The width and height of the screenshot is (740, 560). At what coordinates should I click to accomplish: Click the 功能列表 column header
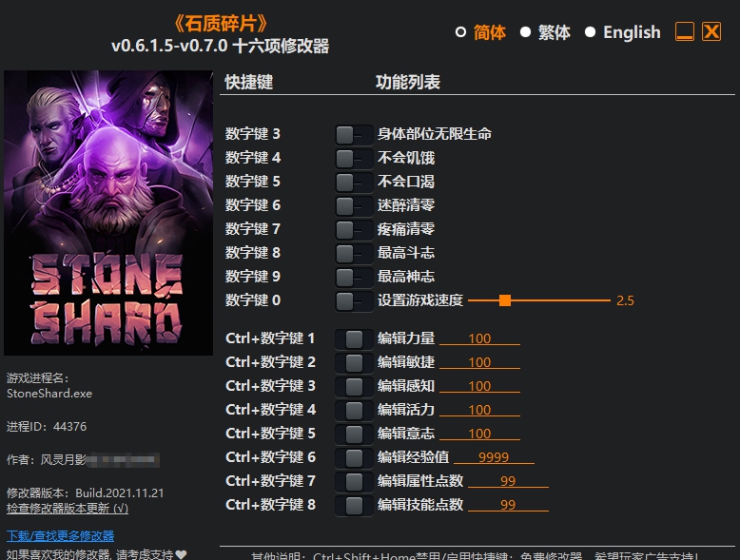tap(408, 82)
